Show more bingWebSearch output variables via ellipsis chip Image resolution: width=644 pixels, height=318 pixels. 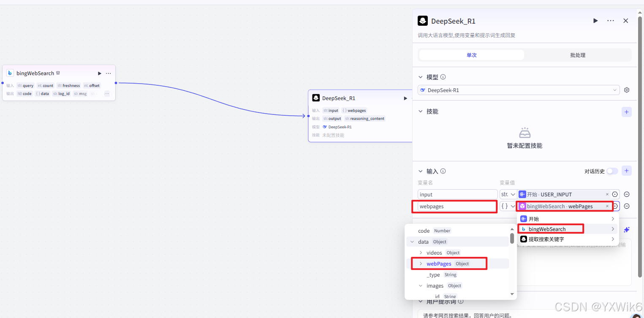pyautogui.click(x=107, y=94)
